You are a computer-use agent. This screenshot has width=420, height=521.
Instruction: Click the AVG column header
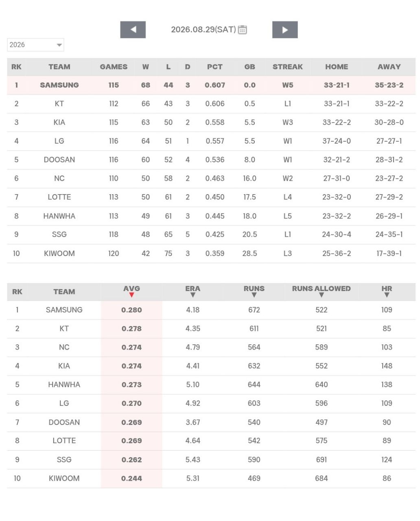(x=131, y=289)
